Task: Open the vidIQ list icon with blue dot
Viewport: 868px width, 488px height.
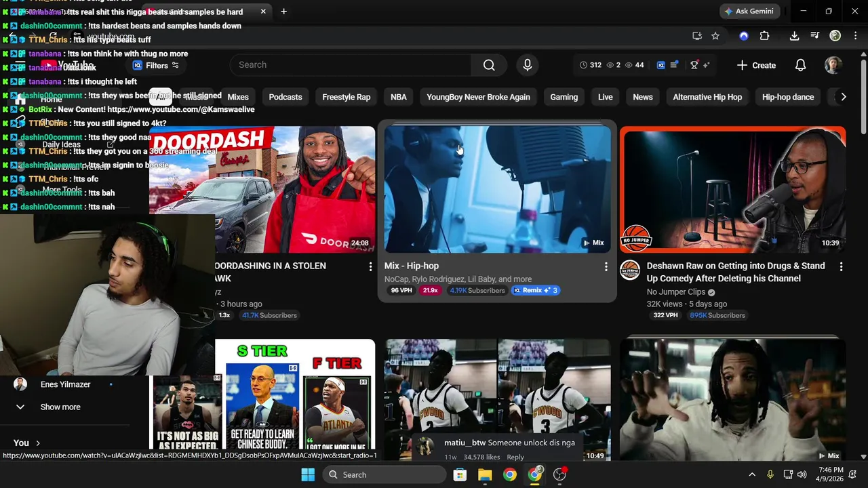Action: click(x=674, y=65)
